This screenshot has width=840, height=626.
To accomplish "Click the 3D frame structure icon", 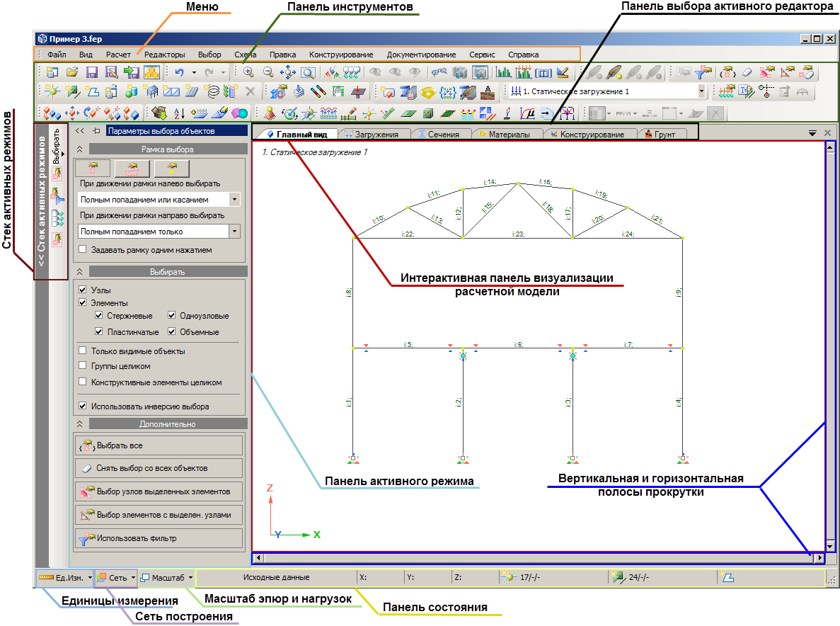I will tap(152, 91).
